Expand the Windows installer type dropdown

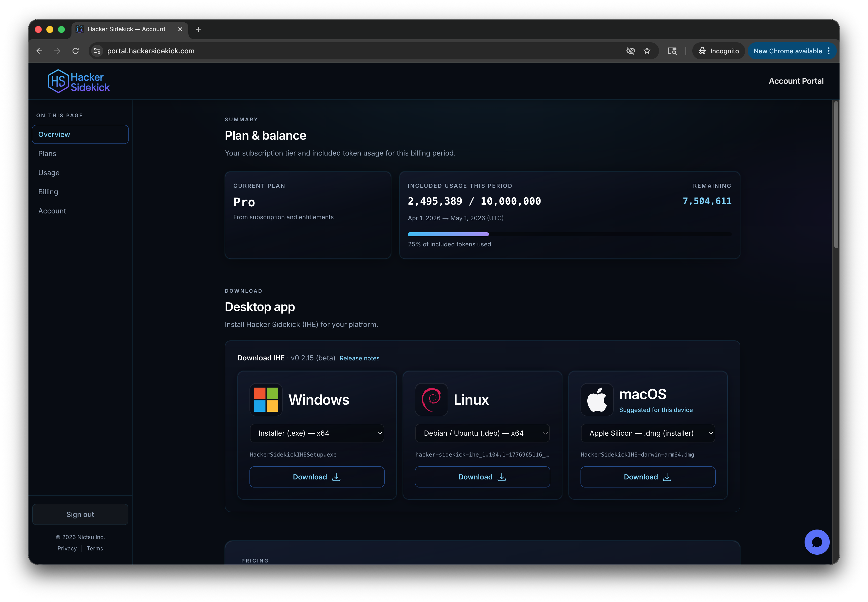click(317, 433)
